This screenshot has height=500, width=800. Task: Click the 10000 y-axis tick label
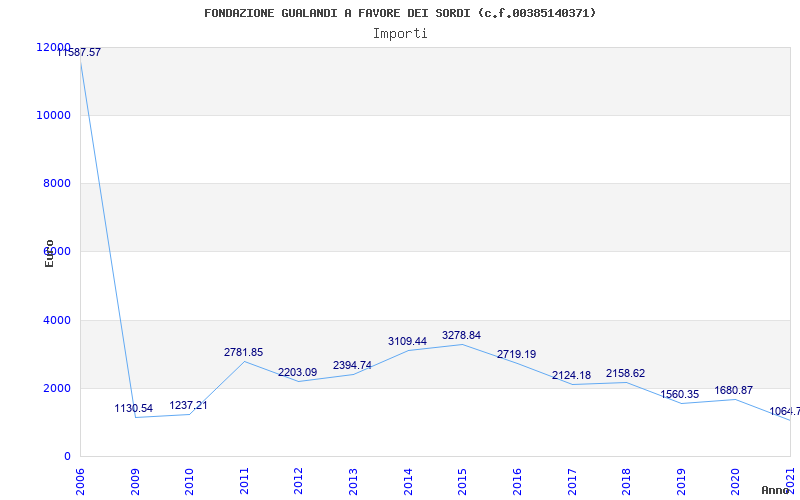53,115
